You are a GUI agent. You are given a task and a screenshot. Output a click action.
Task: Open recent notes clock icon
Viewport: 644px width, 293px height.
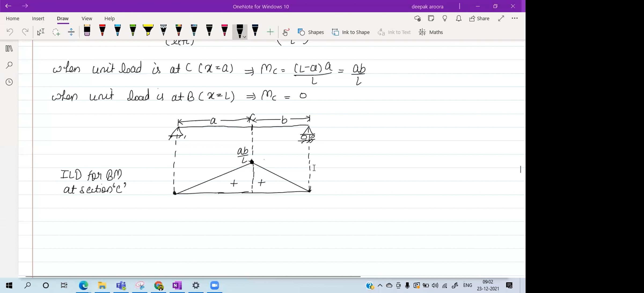9,82
